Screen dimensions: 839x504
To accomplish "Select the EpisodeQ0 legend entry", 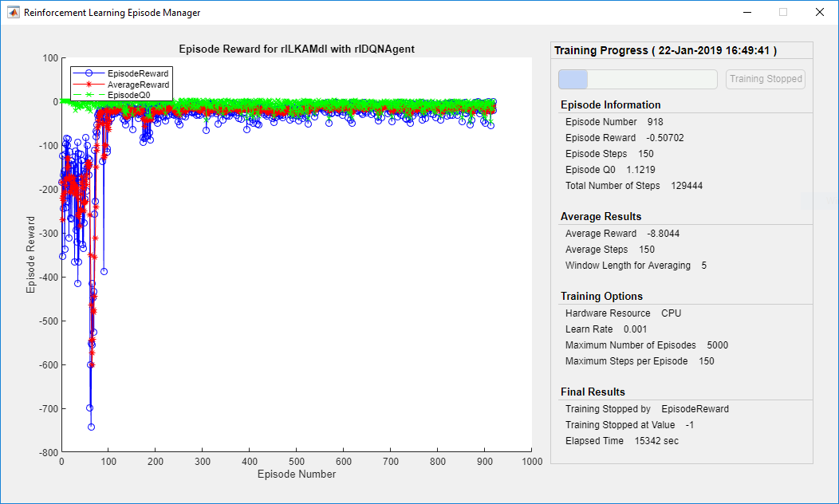I will (112, 95).
